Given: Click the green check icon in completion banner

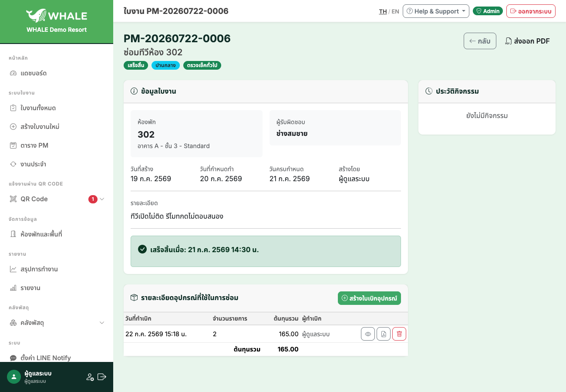Looking at the screenshot, I should coord(142,249).
